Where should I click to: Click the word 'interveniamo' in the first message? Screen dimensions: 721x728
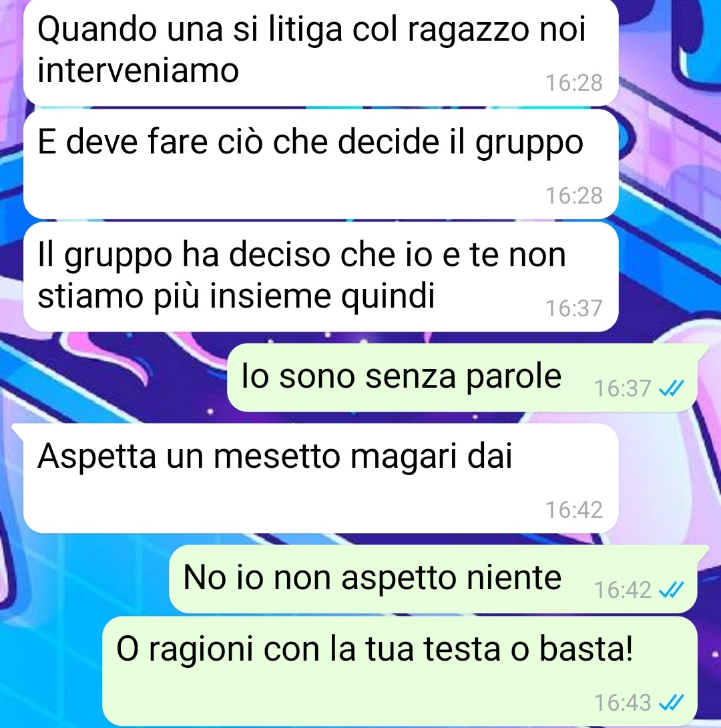click(138, 71)
